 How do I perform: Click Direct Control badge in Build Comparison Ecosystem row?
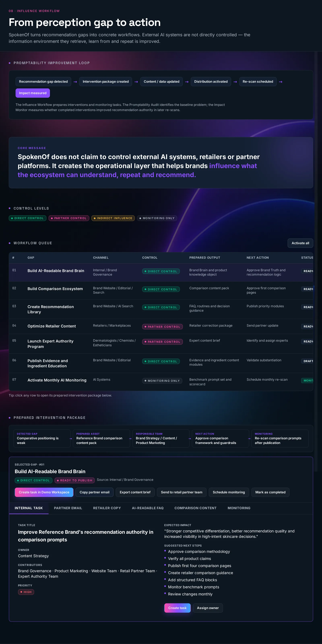pos(161,289)
